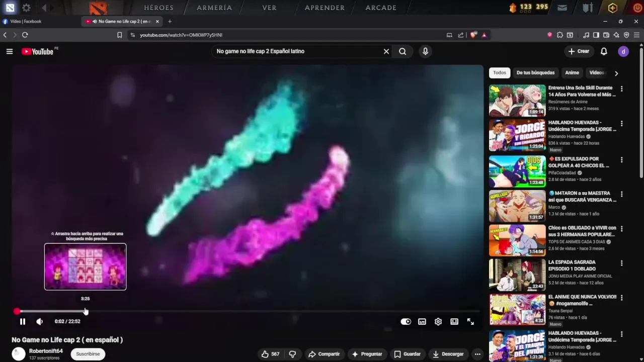Go back in browser history
This screenshot has width=644, height=362.
coord(5,35)
